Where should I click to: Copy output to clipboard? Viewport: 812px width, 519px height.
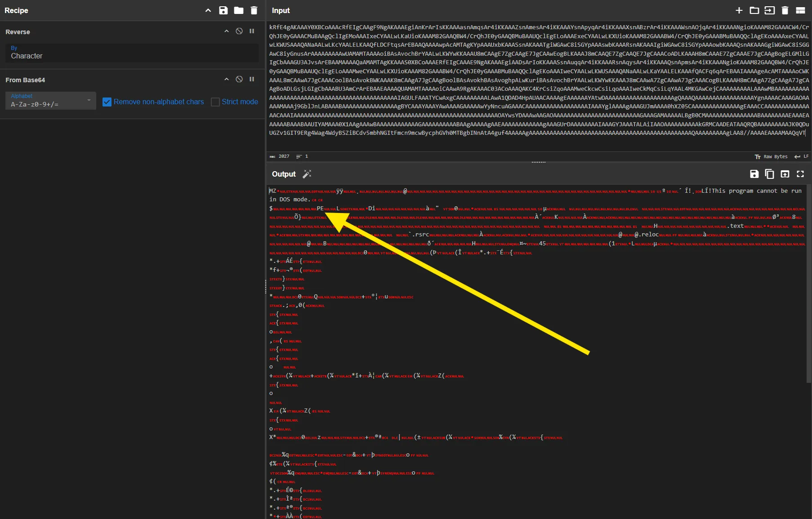point(769,174)
